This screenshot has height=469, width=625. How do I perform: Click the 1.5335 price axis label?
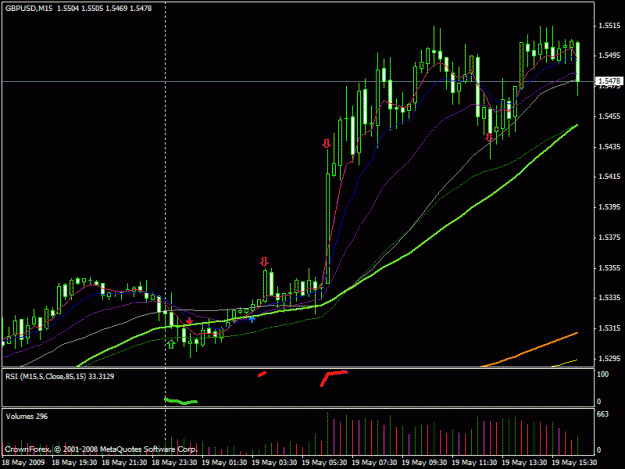point(609,298)
